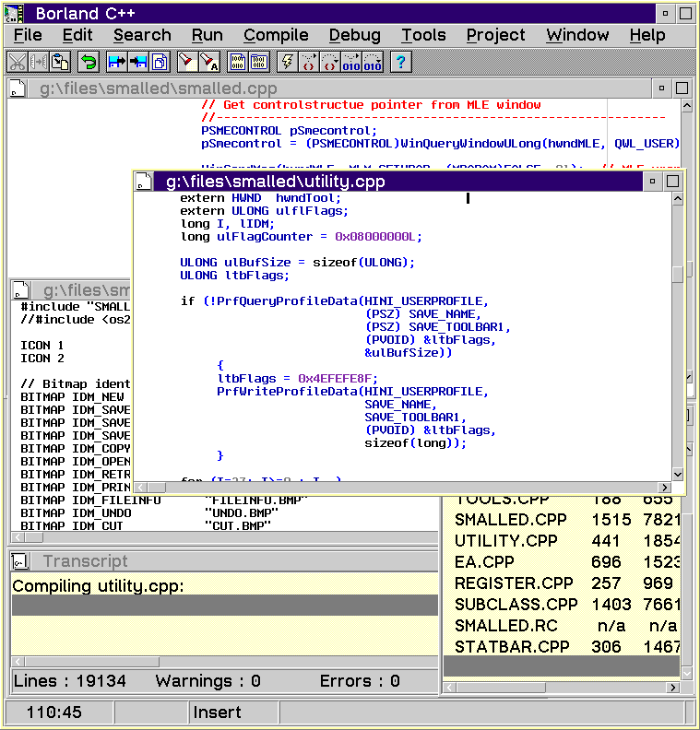Image resolution: width=700 pixels, height=730 pixels.
Task: Click the utility.cpp window document icon
Action: click(x=144, y=181)
